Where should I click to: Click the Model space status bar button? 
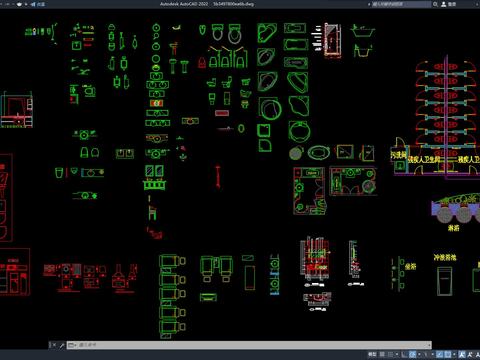tap(372, 354)
